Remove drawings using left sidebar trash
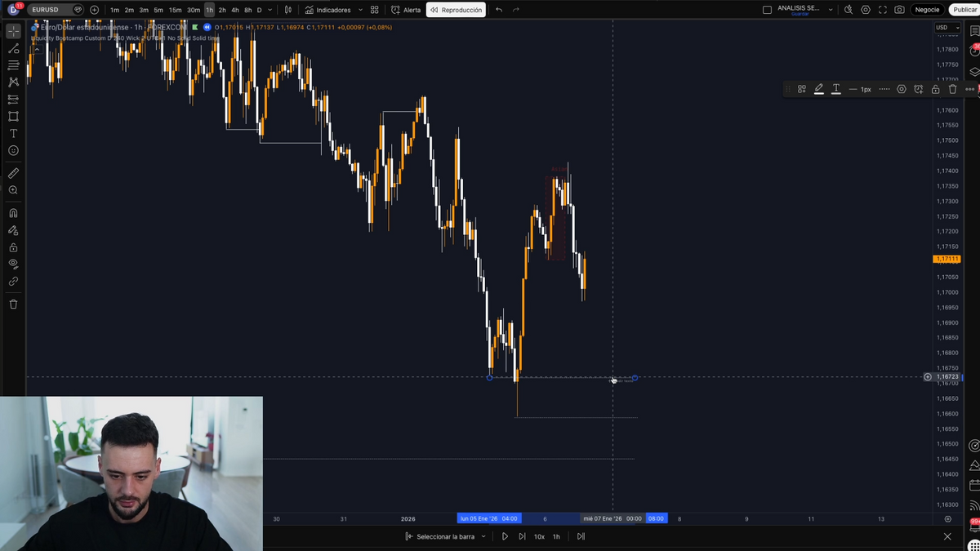 13,304
